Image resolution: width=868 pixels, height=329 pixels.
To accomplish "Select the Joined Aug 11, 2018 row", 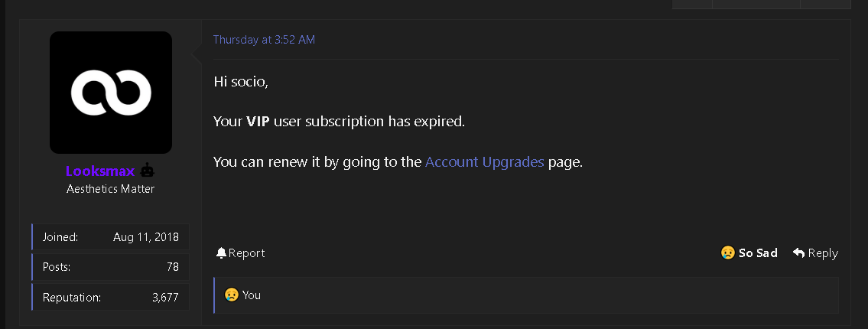I will click(x=111, y=237).
